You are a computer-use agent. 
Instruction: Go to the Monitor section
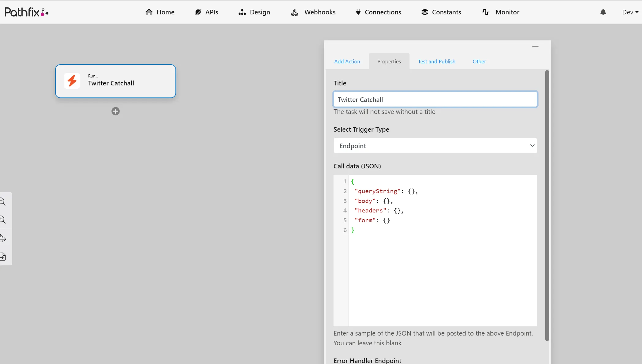(500, 12)
